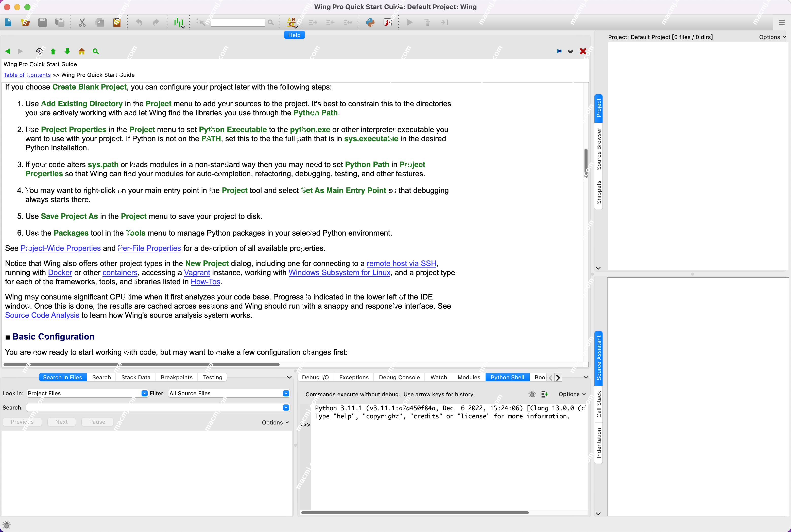This screenshot has width=791, height=532.
Task: Click the Run to Cursor icon
Action: (444, 22)
